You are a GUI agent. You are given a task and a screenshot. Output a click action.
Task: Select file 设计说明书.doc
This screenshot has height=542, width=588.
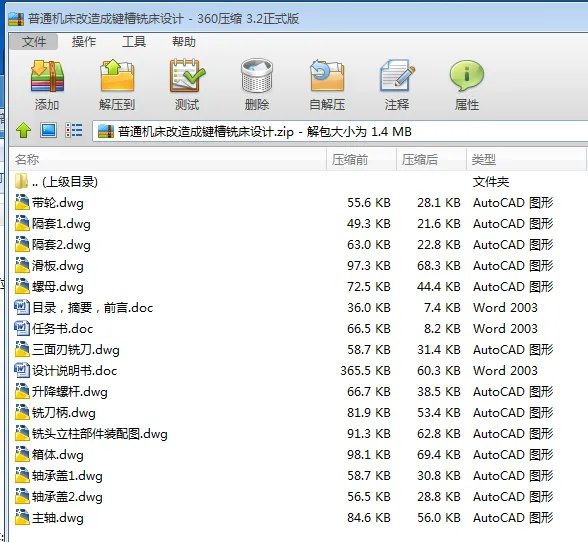click(x=298, y=371)
